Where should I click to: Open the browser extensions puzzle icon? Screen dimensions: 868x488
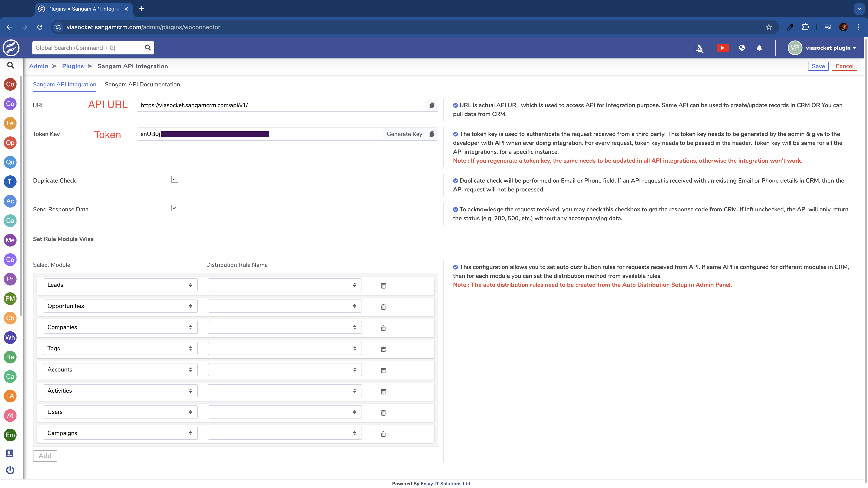805,27
